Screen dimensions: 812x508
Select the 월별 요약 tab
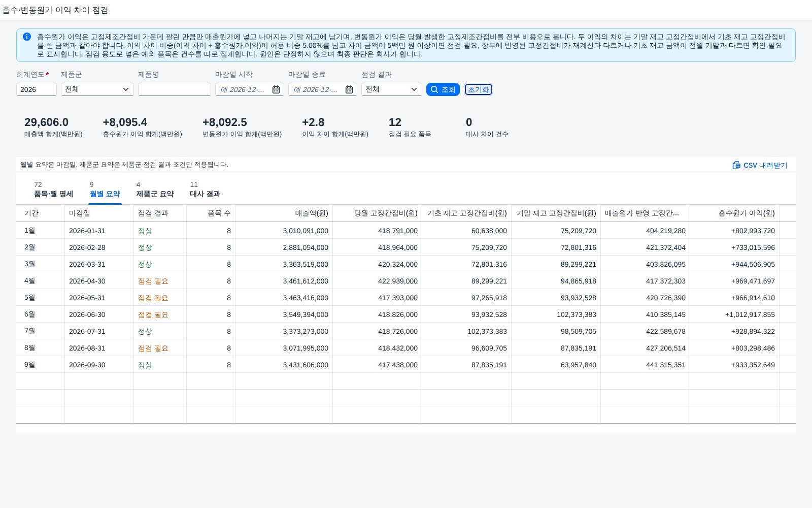pyautogui.click(x=105, y=189)
